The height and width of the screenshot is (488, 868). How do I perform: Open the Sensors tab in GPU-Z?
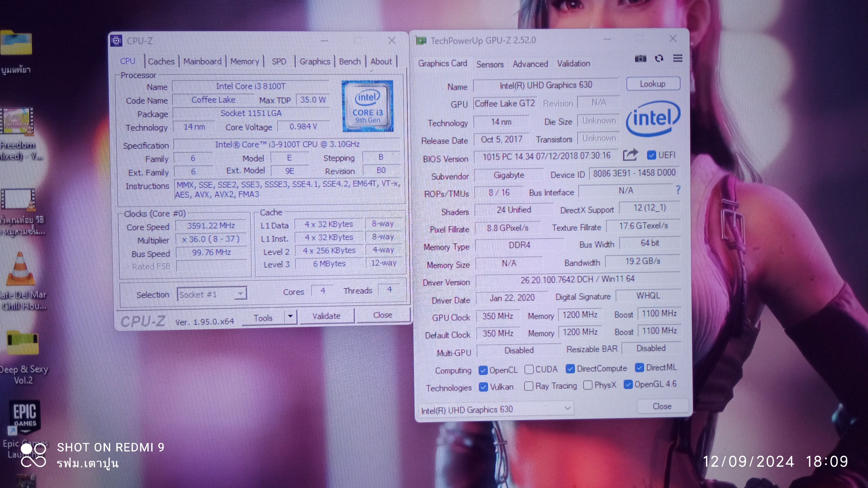[x=490, y=64]
